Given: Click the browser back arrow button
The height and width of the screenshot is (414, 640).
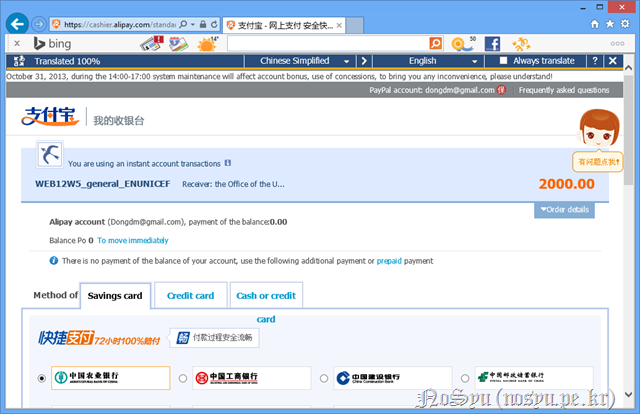Looking at the screenshot, I should [14, 22].
